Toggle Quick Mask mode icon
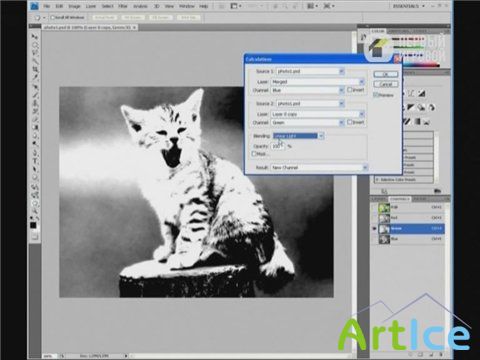This screenshot has height=360, width=480. 35,237
